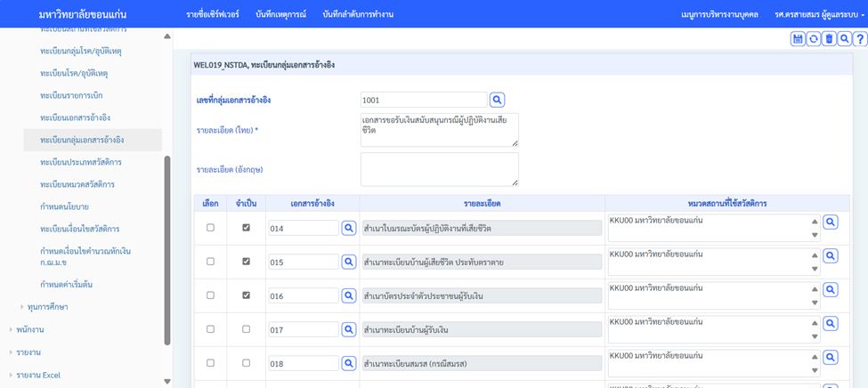Image resolution: width=868 pixels, height=388 pixels.
Task: Expand the ทุนการศึกษา tree node
Action: [x=22, y=307]
